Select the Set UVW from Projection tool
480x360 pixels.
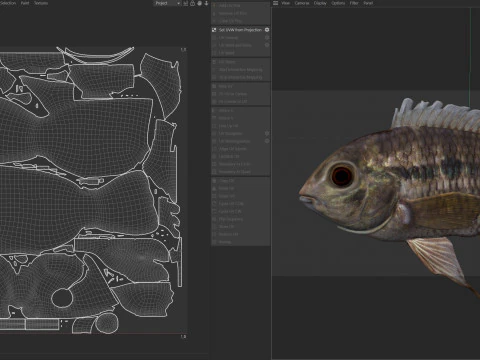240,30
